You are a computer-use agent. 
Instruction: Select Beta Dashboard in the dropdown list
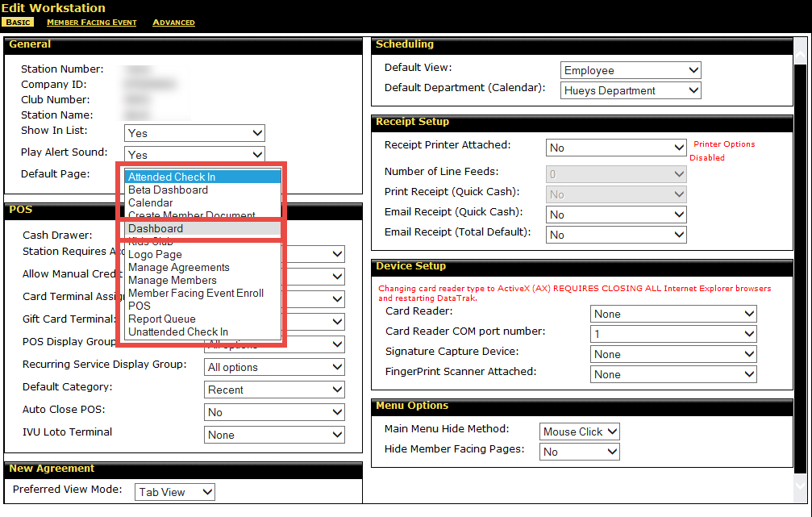tap(168, 190)
